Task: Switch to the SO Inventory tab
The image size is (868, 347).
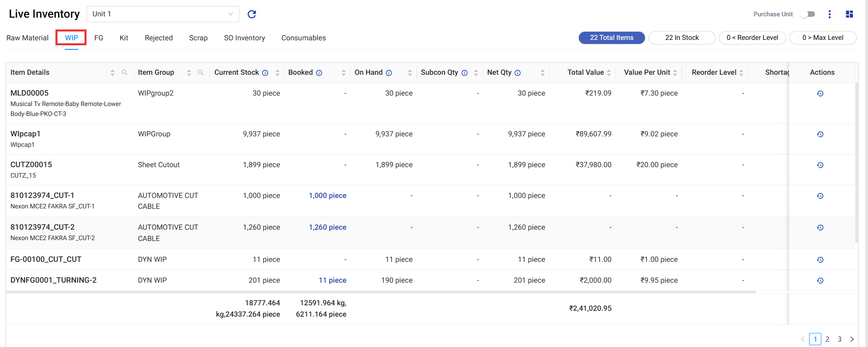Action: tap(244, 38)
